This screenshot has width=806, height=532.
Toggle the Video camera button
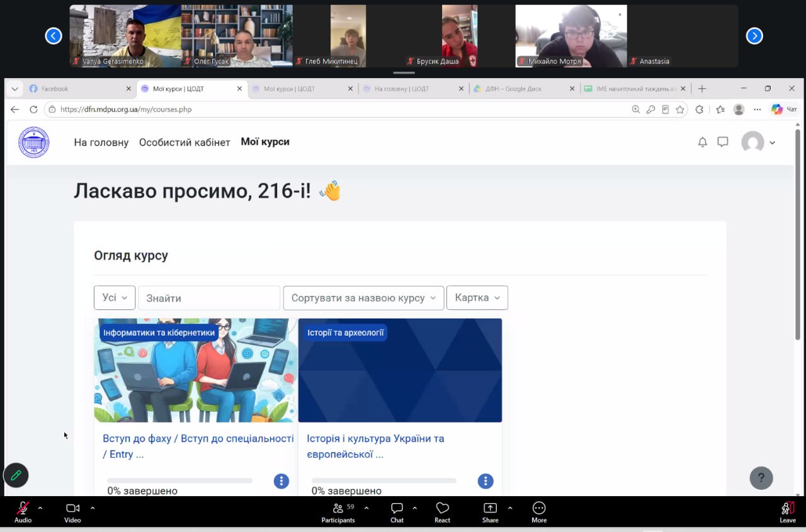click(x=72, y=512)
